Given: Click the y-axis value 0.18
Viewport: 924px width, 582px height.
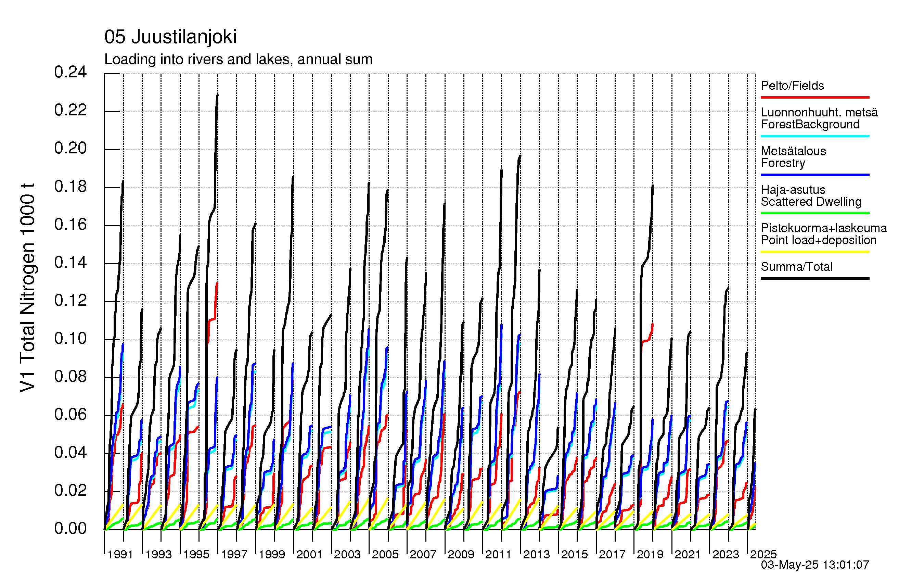Looking at the screenshot, I should (x=70, y=187).
